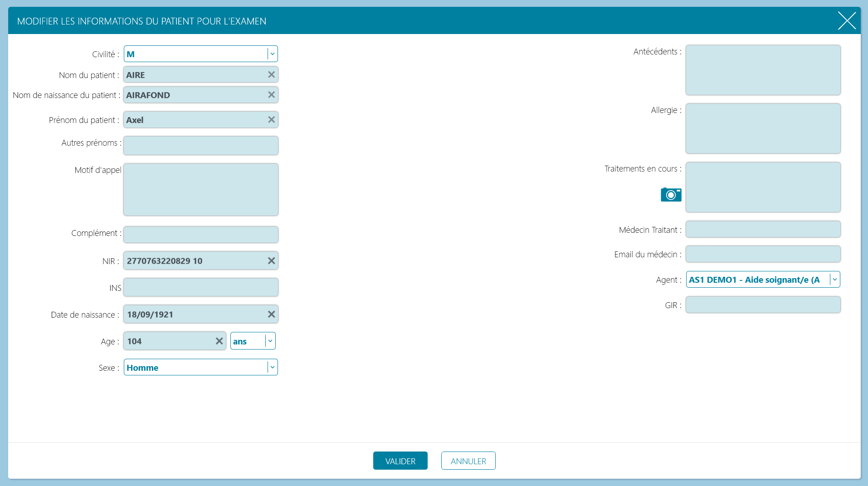Clear the Date de naissance field
Viewport: 868px width, 486px height.
271,314
